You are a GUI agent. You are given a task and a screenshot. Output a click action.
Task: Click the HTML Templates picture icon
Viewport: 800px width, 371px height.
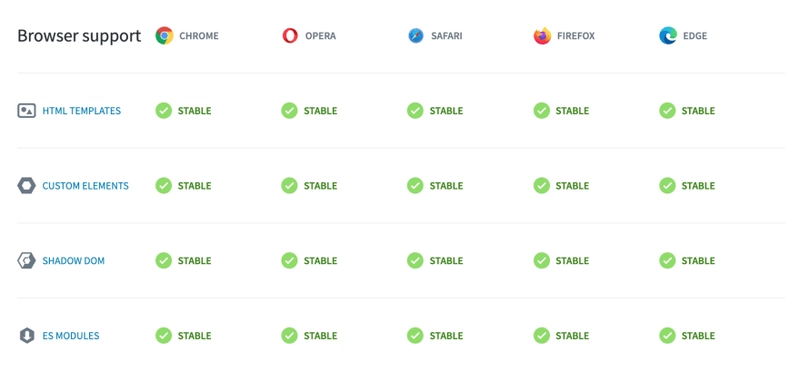pos(27,111)
